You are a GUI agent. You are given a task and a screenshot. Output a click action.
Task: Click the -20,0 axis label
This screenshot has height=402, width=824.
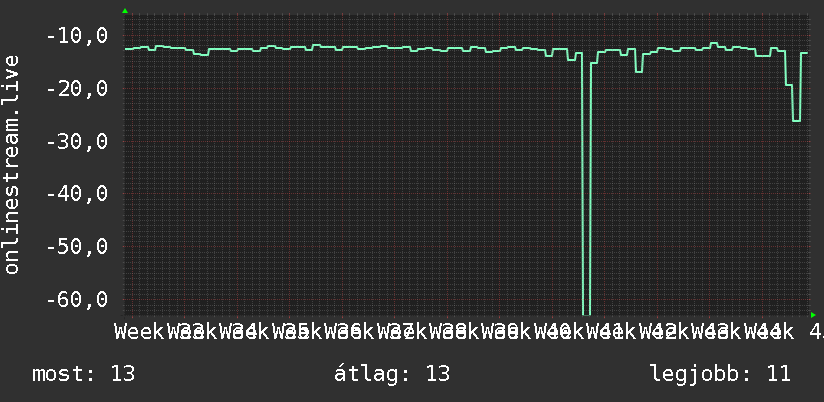[x=77, y=88]
